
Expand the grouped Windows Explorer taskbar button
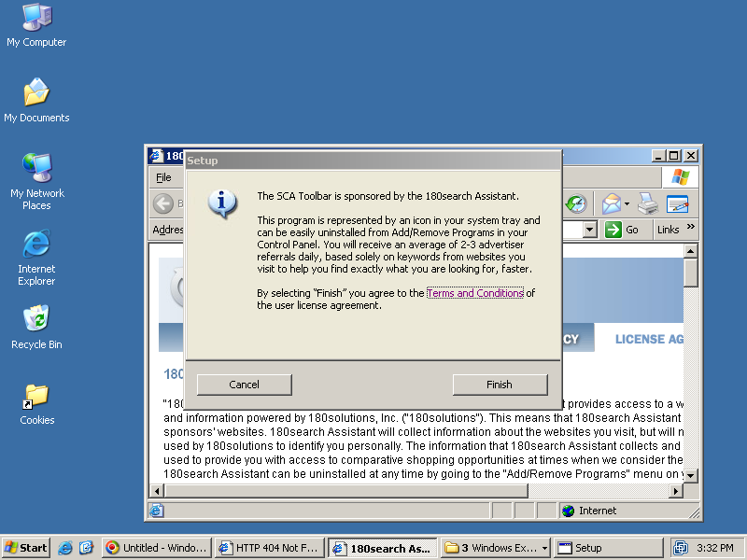[x=495, y=548]
